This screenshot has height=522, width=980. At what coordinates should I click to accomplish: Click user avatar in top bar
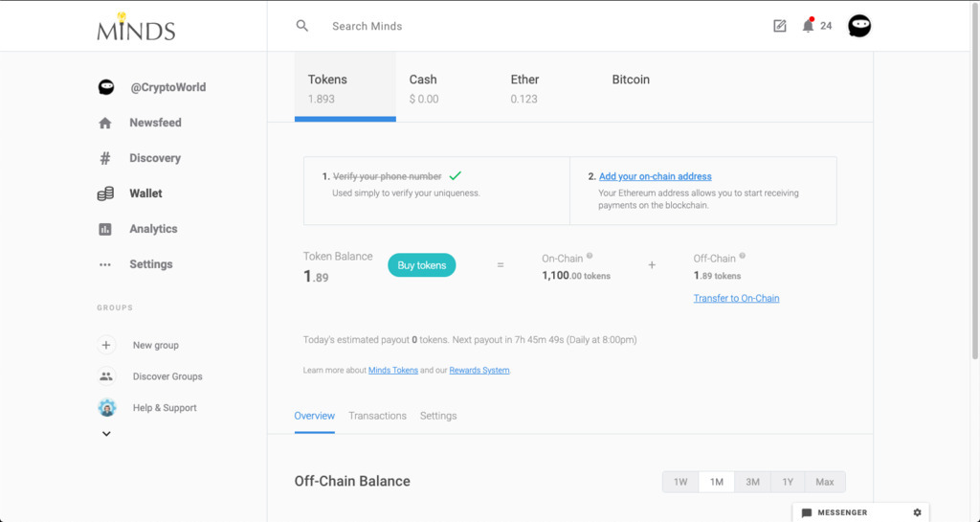859,26
